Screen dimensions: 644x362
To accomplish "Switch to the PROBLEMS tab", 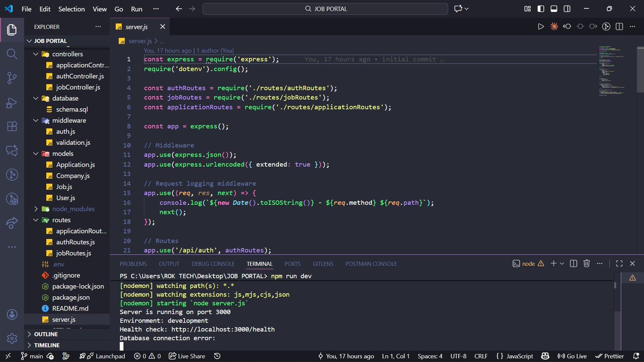I will click(133, 264).
